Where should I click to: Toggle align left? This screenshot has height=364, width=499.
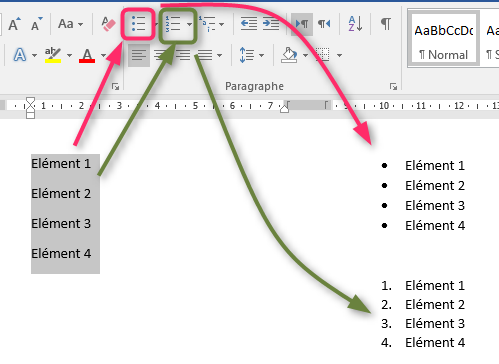point(139,55)
